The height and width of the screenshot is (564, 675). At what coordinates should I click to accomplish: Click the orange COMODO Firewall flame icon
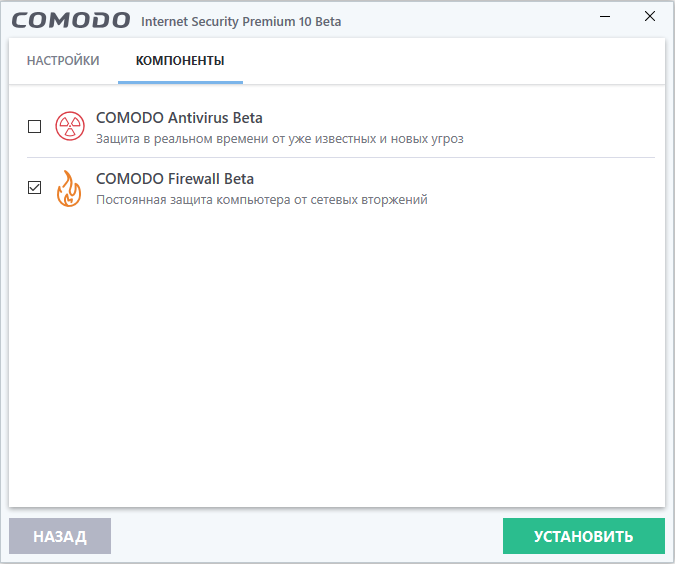click(x=69, y=188)
